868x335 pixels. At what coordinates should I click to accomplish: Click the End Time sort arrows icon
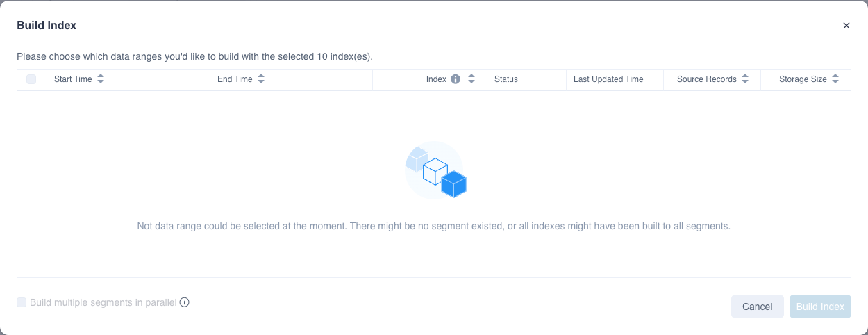[261, 79]
